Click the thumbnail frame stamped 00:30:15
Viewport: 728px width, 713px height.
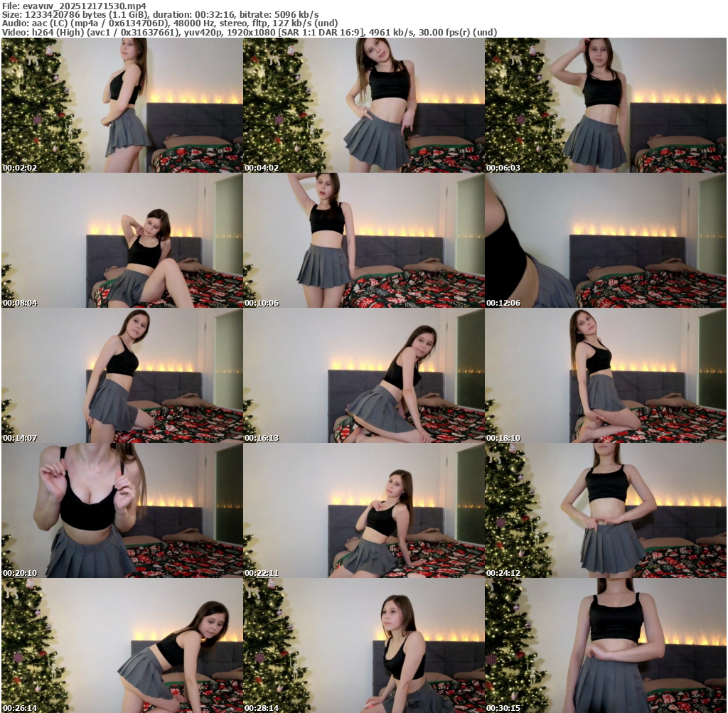pyautogui.click(x=606, y=645)
